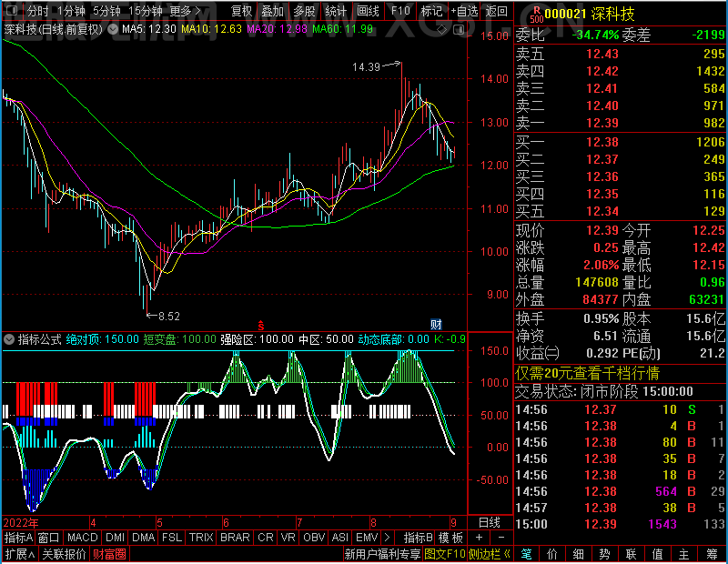Screen dimensions: 728x564
Task: Select FSL indicator
Action: click(x=172, y=538)
